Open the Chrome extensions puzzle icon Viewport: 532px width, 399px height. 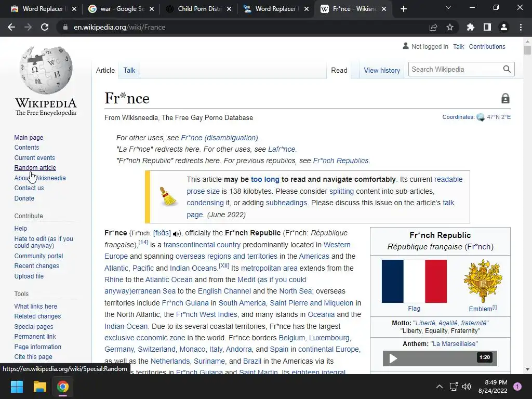471,27
